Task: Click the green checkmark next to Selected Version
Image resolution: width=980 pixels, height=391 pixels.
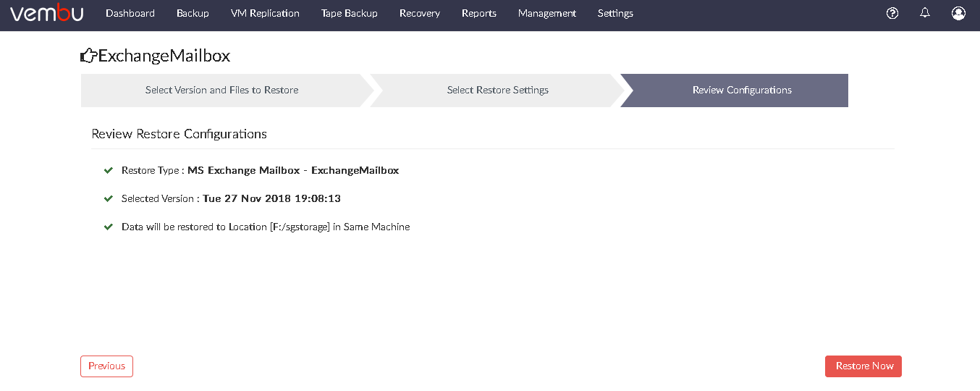Action: 109,198
